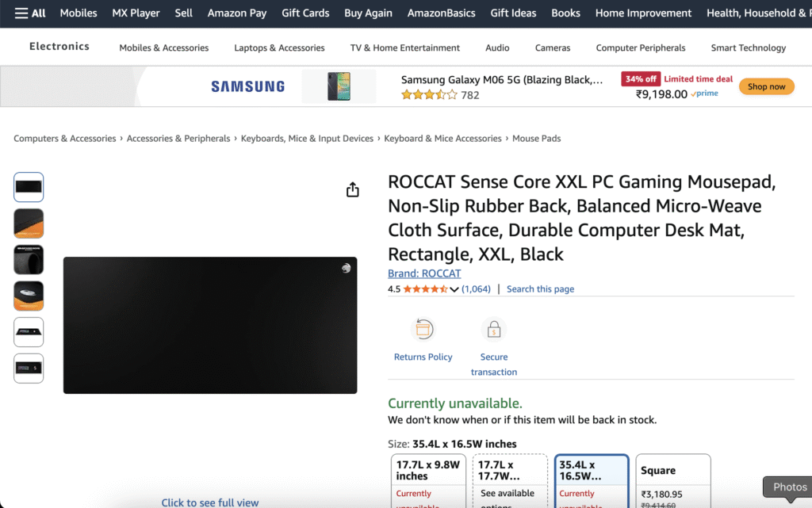Screen dimensions: 812x508
Task: Click the Currently unavailable. text
Action: 454,403
